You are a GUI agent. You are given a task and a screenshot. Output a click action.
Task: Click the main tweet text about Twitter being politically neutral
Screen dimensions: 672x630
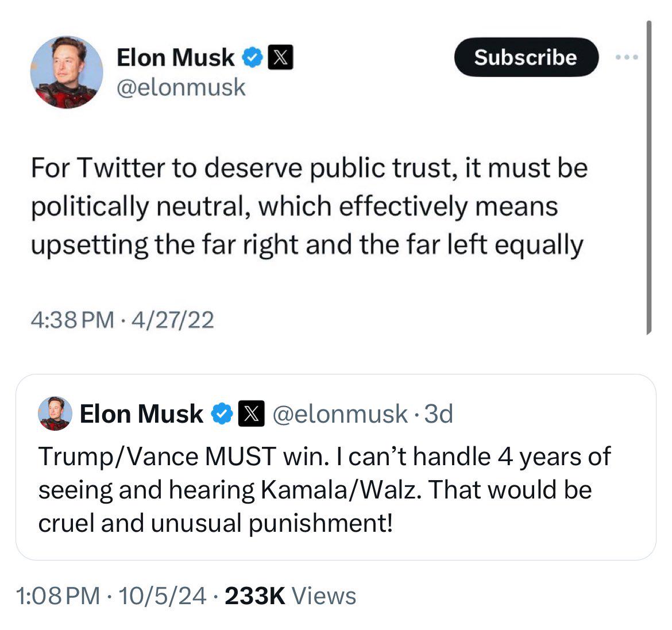click(x=308, y=206)
